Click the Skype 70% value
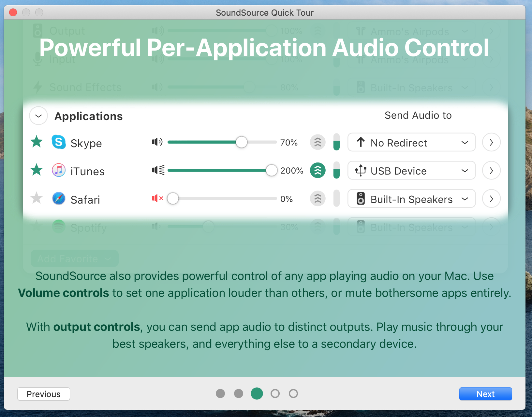Image resolution: width=532 pixels, height=417 pixels. coord(289,143)
